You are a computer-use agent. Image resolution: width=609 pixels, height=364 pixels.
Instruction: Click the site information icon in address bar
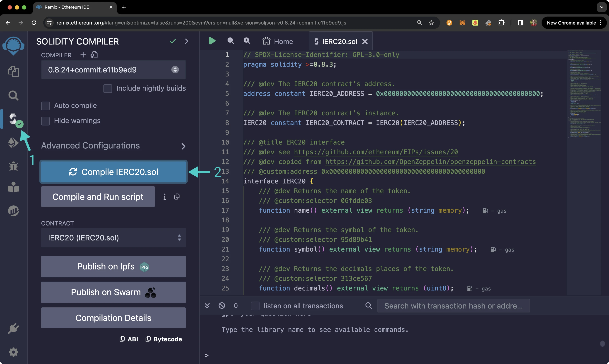click(x=49, y=23)
